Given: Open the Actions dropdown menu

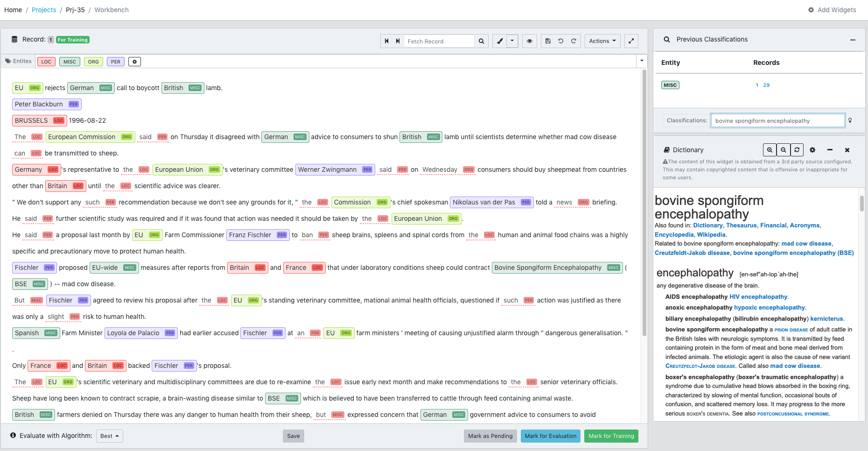Looking at the screenshot, I should pos(602,41).
